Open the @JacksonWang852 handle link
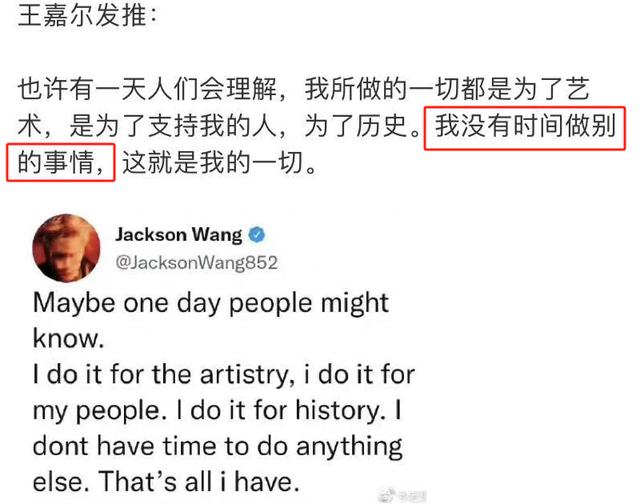Screen dimensions: 640x504 click(x=196, y=262)
